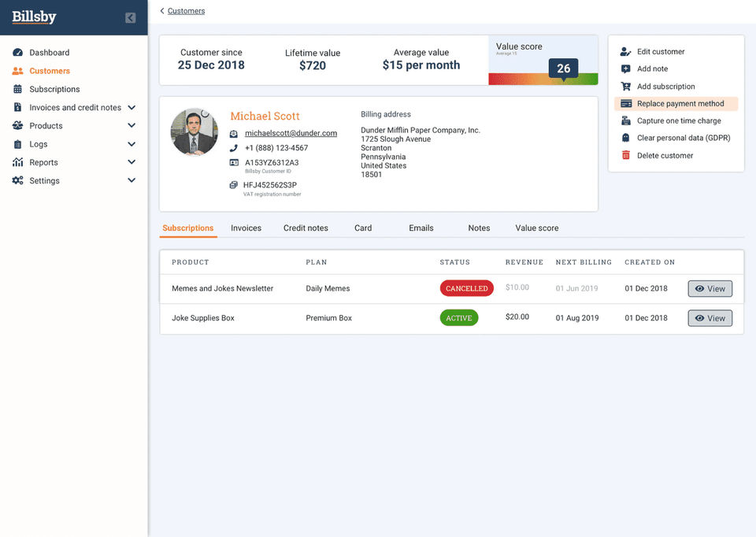Click the Premium Box plan cell
This screenshot has width=756, height=537.
329,318
